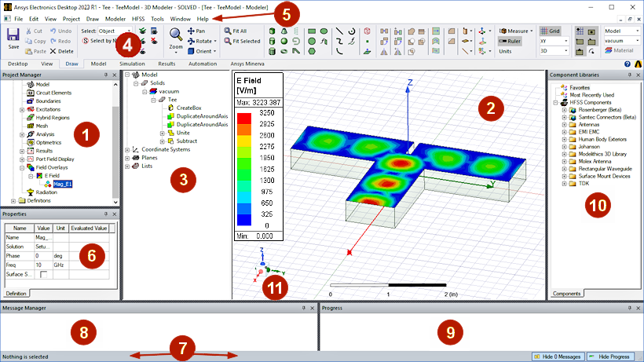The image size is (644, 362).
Task: Switch to the Simulation ribbon tab
Action: pyautogui.click(x=132, y=64)
